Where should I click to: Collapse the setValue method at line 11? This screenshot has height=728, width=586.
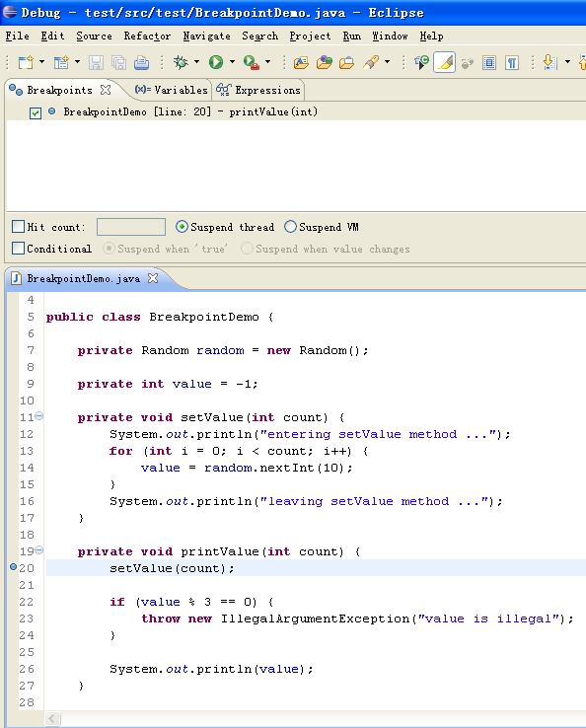[x=39, y=416]
